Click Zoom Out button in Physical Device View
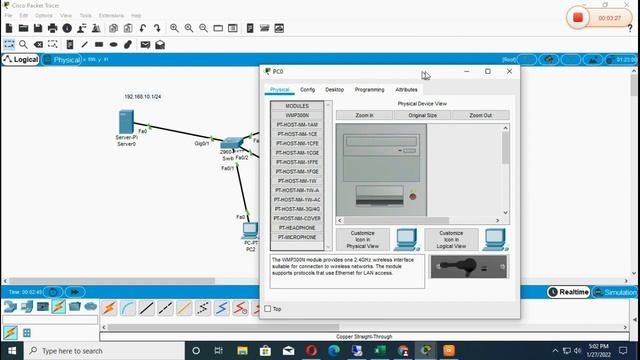Viewport: 640px width, 360px height. [x=480, y=115]
